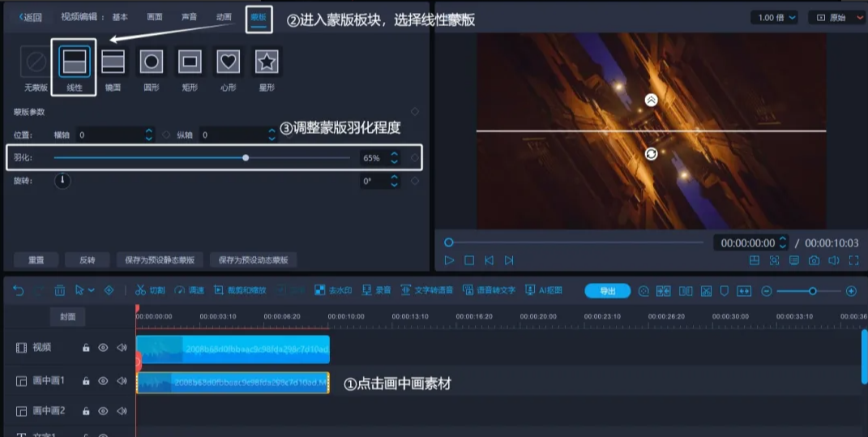Open the 1.00 倍 zoom dropdown
The image size is (868, 437).
pyautogui.click(x=775, y=18)
